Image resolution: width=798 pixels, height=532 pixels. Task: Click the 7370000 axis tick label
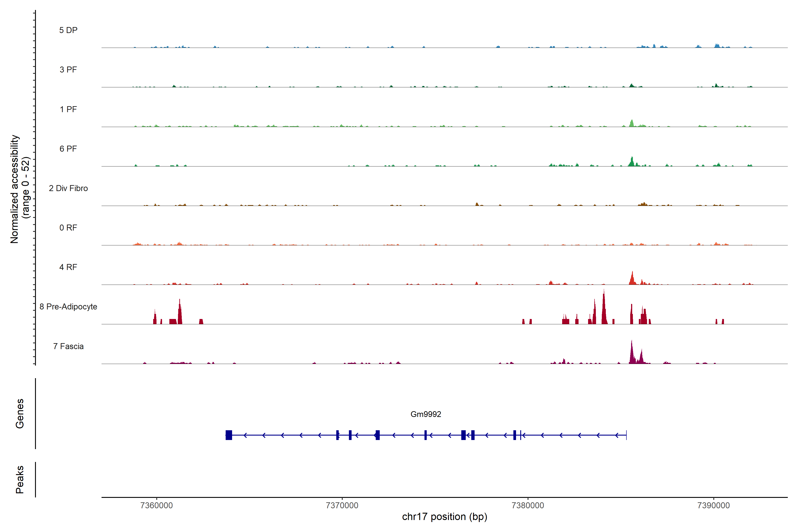(342, 505)
